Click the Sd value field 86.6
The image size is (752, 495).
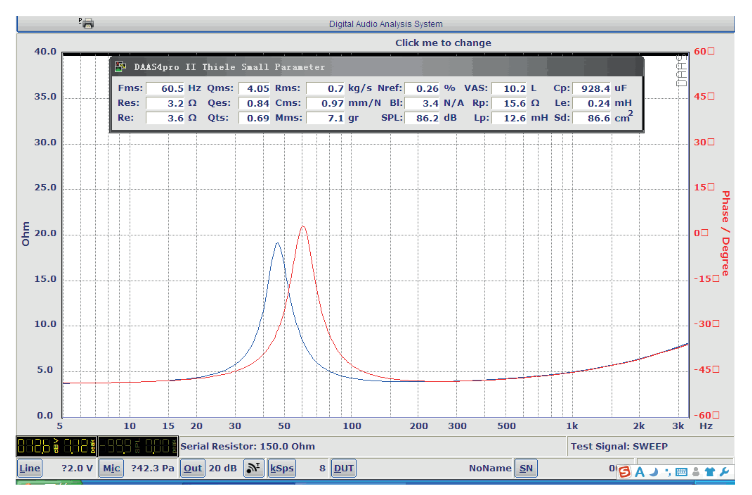click(592, 118)
